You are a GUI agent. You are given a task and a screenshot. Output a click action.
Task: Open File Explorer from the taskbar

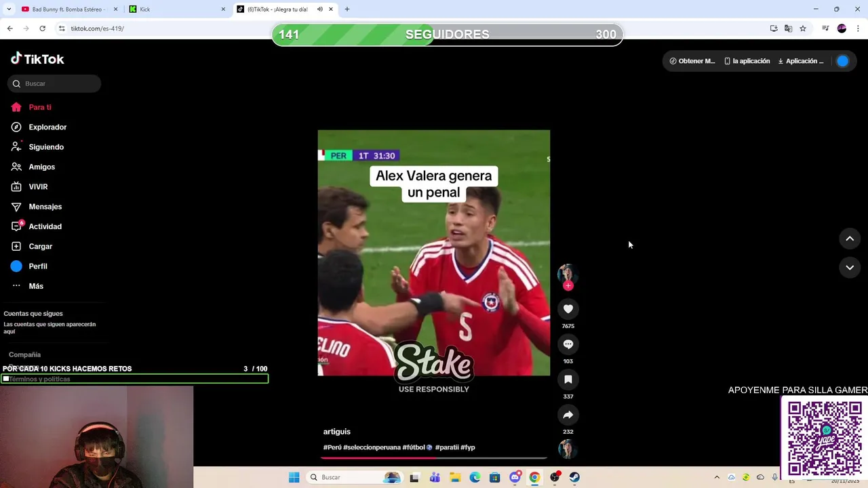(455, 477)
